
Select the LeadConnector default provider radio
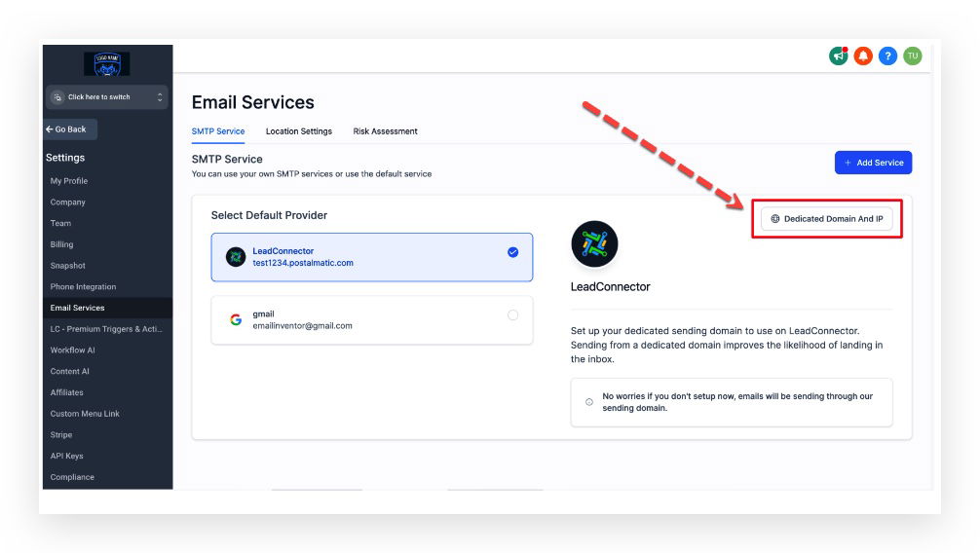pos(513,252)
